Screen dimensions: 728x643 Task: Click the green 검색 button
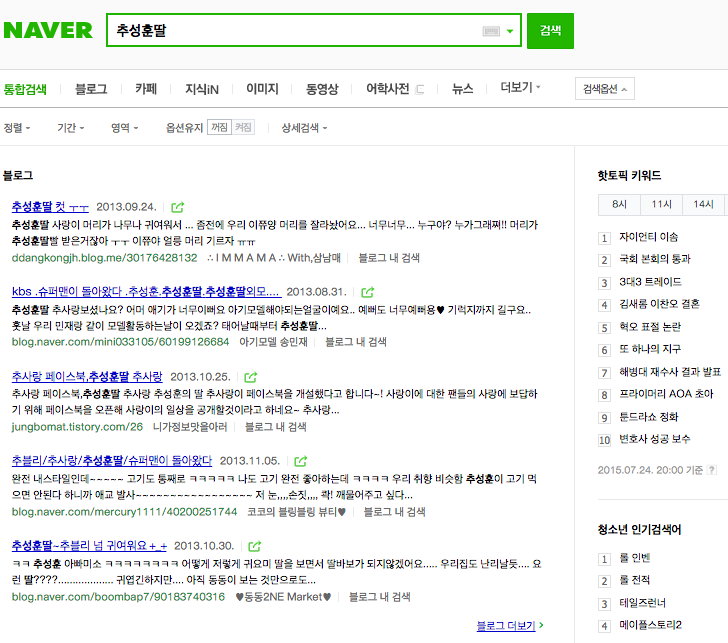(x=550, y=31)
